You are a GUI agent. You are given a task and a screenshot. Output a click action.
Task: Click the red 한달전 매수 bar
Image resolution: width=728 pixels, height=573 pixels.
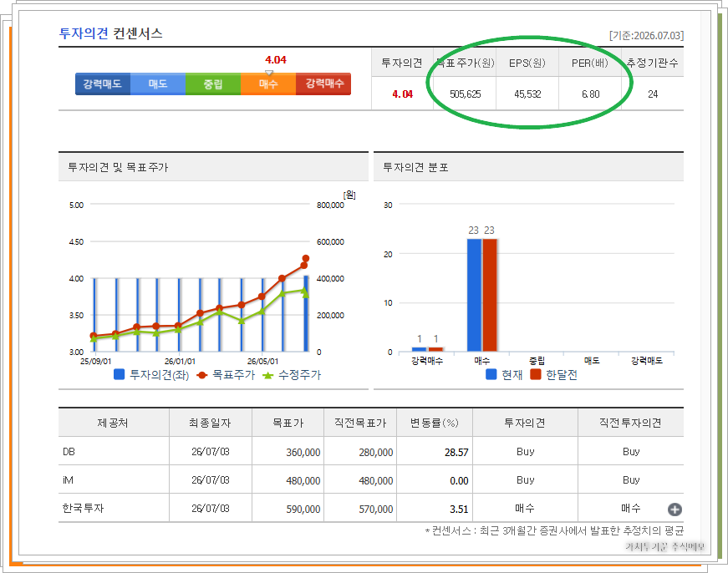point(490,295)
